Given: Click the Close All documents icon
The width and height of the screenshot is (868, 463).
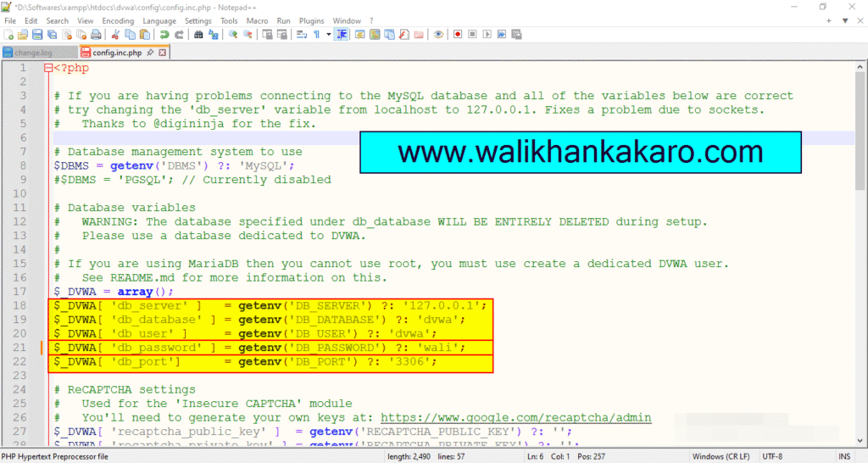Looking at the screenshot, I should [x=81, y=34].
